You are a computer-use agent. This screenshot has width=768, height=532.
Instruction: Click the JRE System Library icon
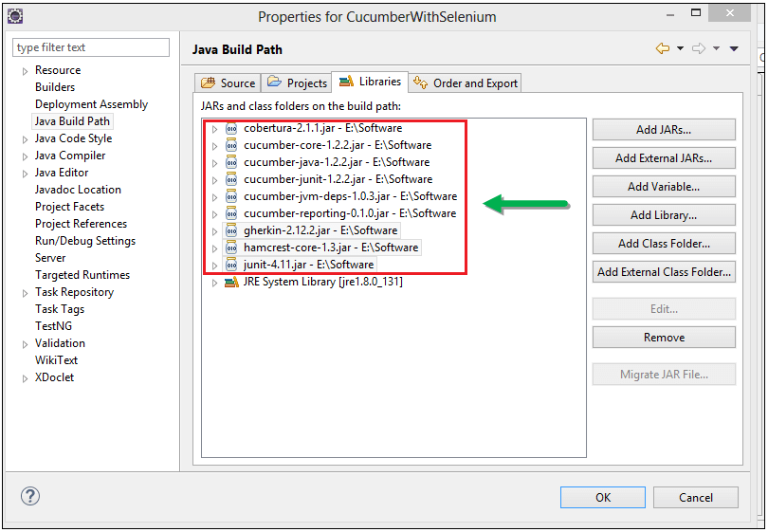(231, 282)
